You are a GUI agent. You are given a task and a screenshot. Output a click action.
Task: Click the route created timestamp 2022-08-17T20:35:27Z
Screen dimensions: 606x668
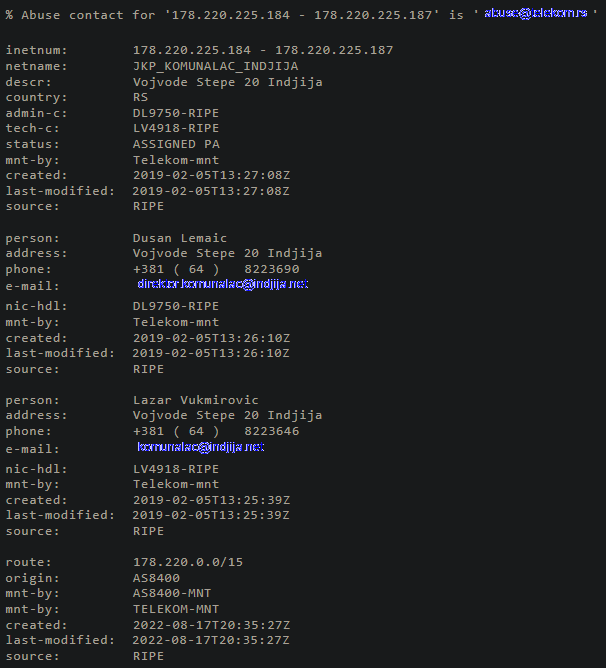click(x=211, y=625)
